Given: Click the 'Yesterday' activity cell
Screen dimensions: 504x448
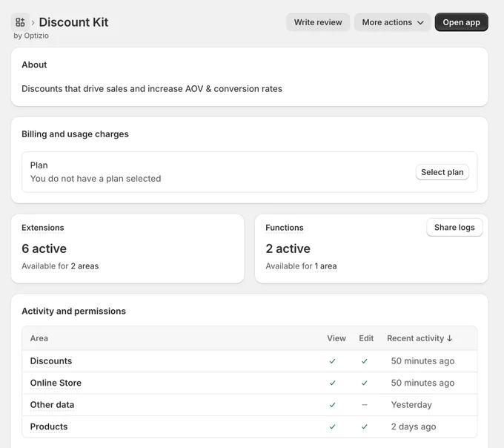Looking at the screenshot, I should pos(411,405).
